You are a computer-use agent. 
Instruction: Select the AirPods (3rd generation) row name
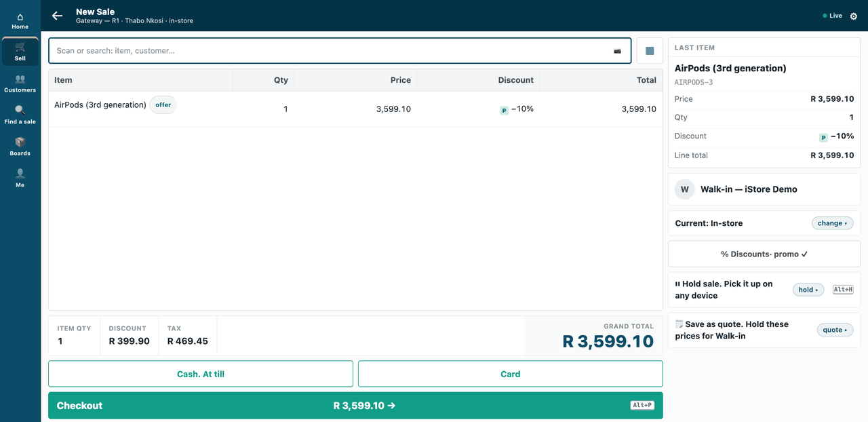(x=100, y=105)
